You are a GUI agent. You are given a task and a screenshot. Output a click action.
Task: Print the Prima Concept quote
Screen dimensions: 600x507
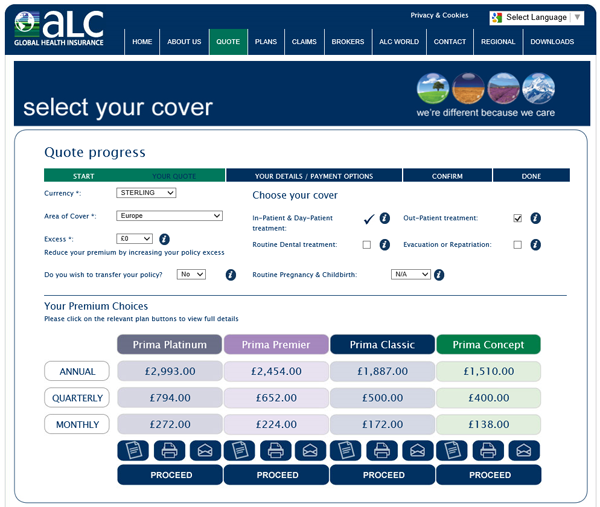pos(488,450)
